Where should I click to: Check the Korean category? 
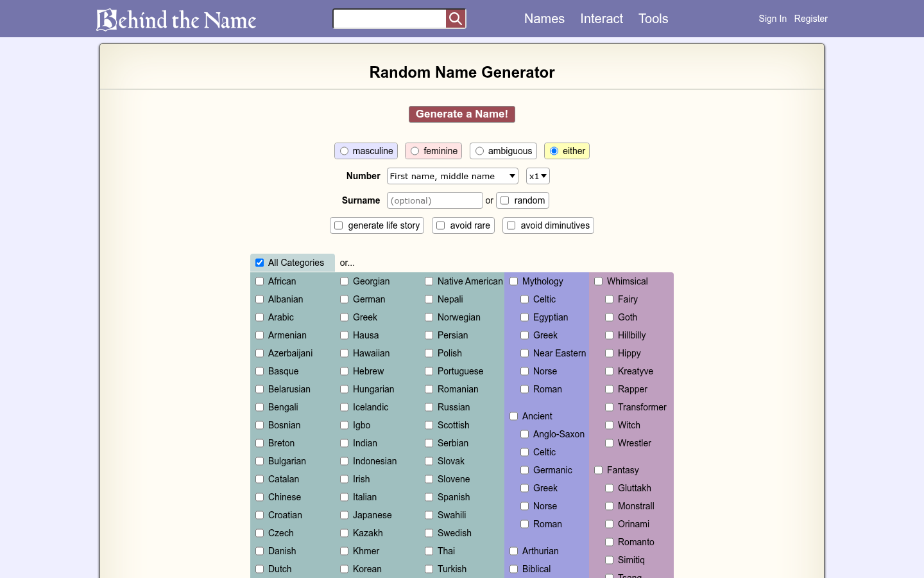[x=345, y=569]
